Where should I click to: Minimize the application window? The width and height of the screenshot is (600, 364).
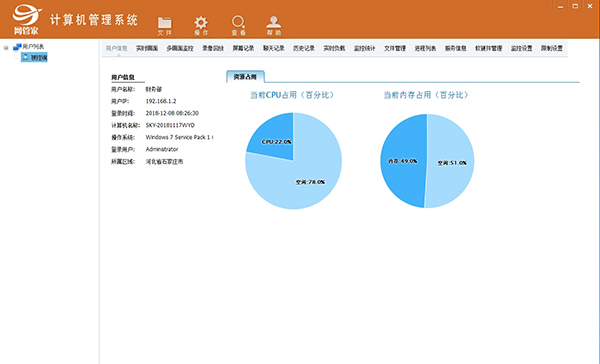coord(560,6)
